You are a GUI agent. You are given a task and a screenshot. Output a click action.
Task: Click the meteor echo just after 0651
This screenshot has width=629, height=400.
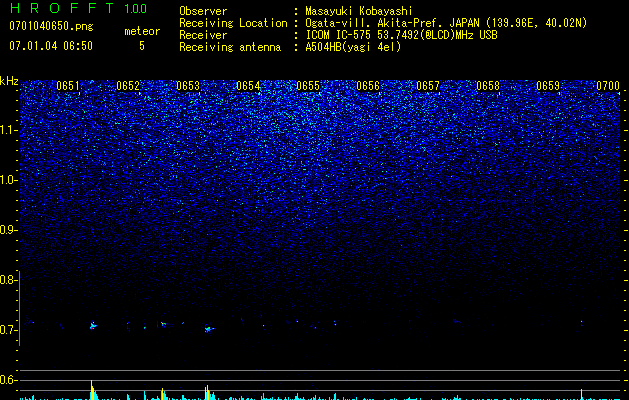coord(93,326)
